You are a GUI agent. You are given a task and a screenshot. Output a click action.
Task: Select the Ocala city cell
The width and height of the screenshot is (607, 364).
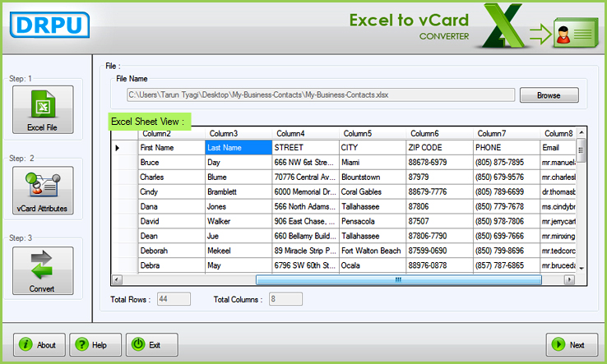(x=373, y=265)
